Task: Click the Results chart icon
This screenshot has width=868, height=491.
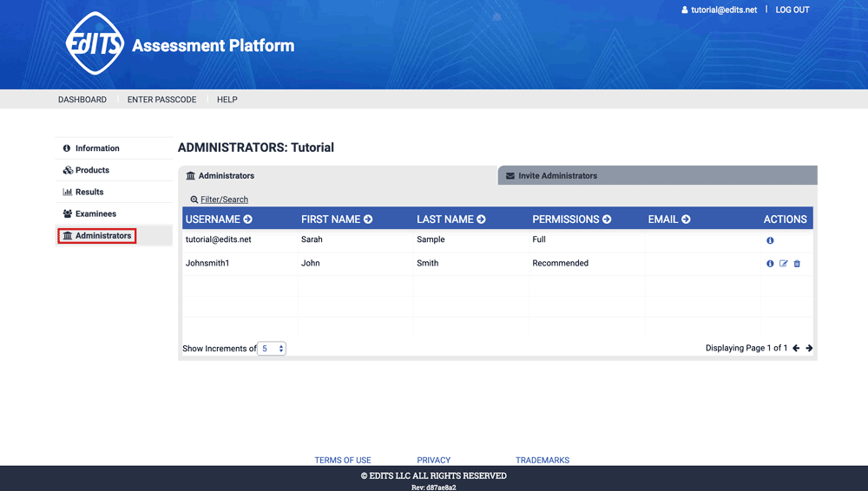Action: tap(68, 192)
